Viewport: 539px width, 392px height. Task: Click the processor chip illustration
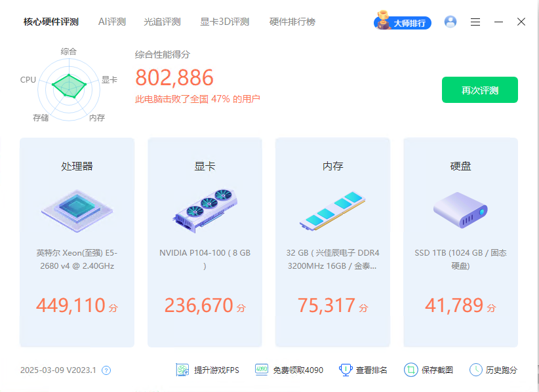77,211
